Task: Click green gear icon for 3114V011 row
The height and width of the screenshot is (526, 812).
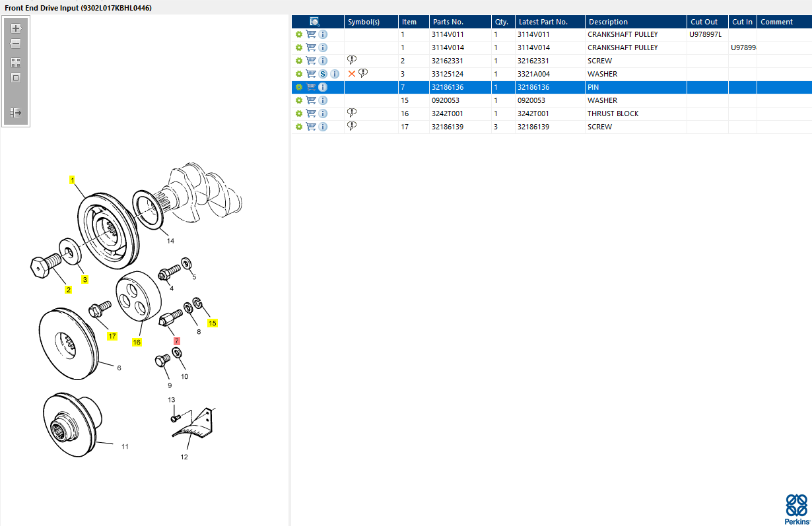Action: pos(299,34)
